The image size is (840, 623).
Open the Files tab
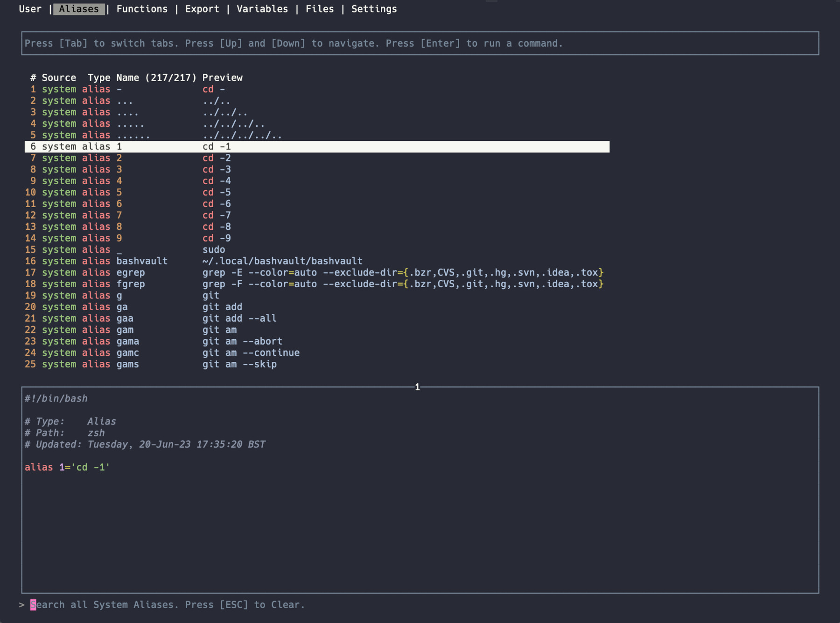(x=320, y=9)
